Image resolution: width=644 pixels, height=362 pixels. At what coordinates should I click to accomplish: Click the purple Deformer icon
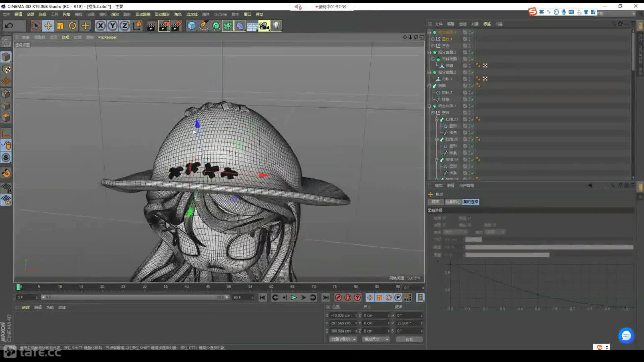click(240, 26)
